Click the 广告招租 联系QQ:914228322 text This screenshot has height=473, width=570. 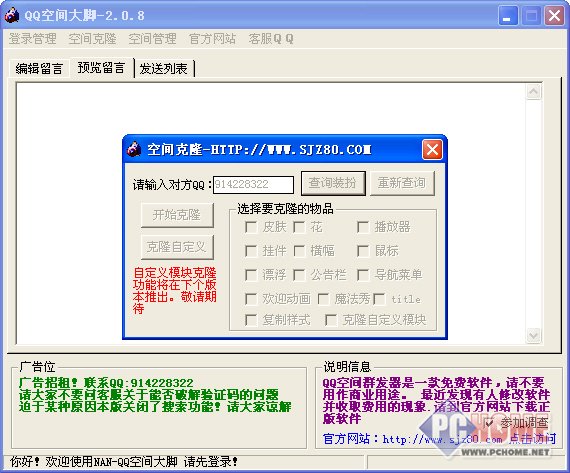click(x=106, y=383)
